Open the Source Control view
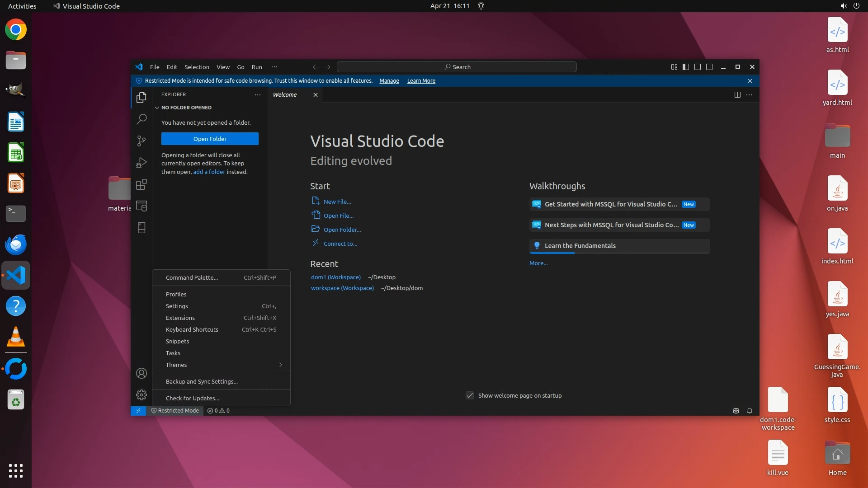The height and width of the screenshot is (488, 868). (142, 141)
